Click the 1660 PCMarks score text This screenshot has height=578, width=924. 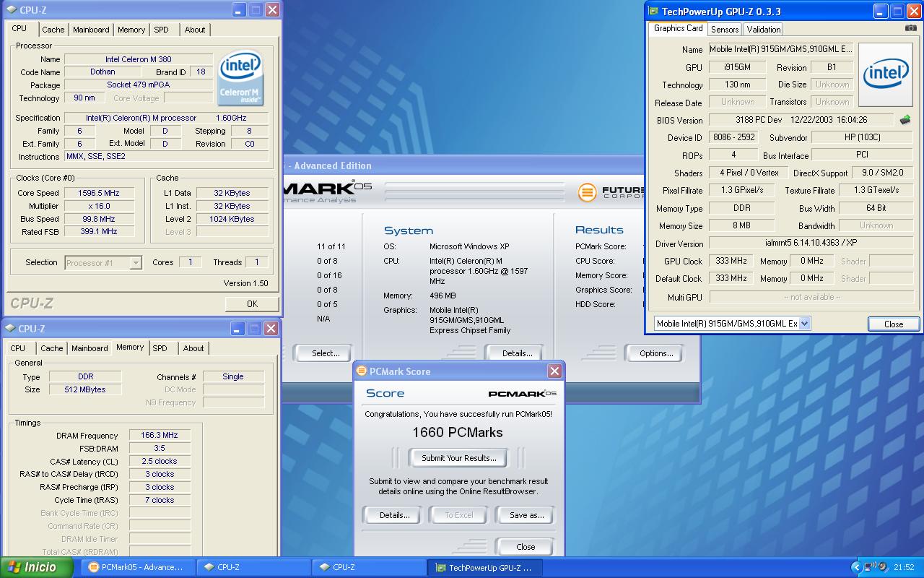(458, 433)
